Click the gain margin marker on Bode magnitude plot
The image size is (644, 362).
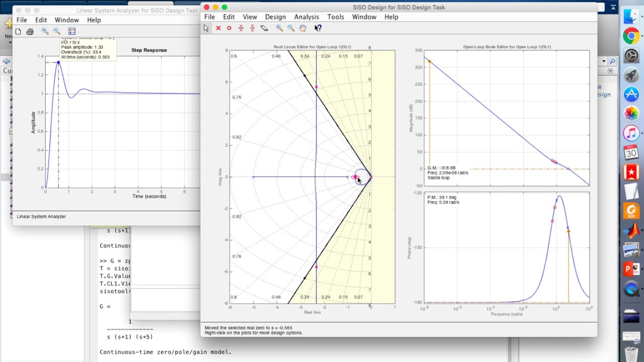click(429, 62)
